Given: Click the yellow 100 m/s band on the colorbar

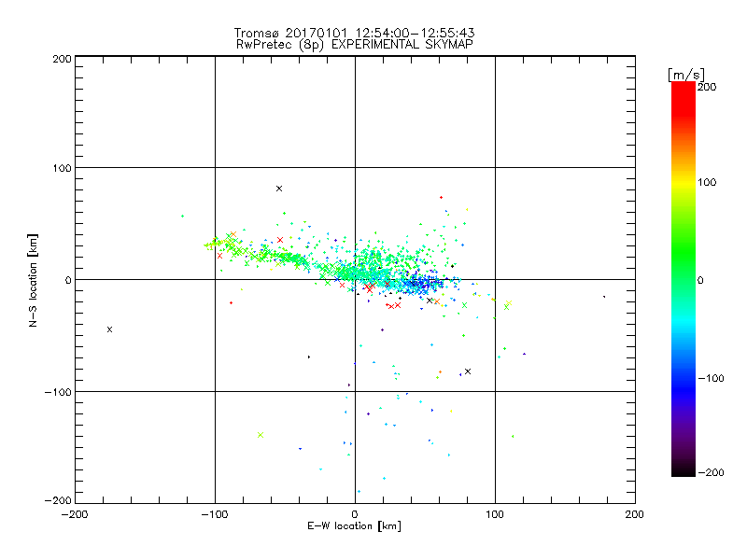Looking at the screenshot, I should (x=684, y=182).
